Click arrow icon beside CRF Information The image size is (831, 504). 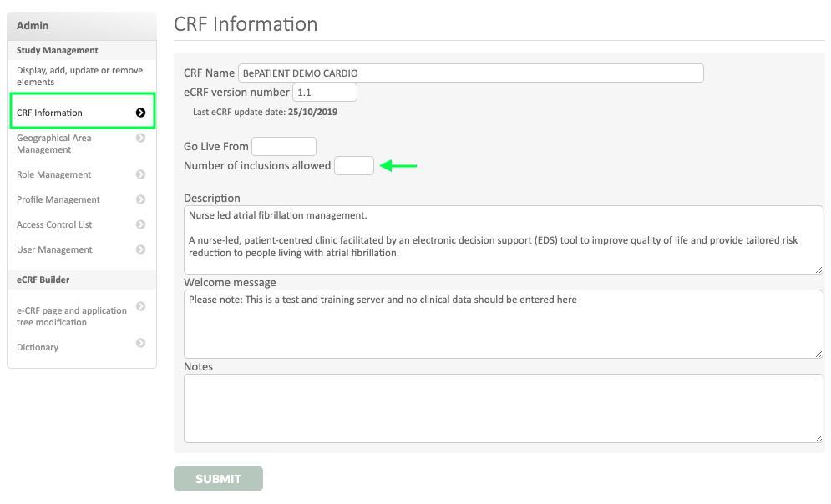[140, 113]
